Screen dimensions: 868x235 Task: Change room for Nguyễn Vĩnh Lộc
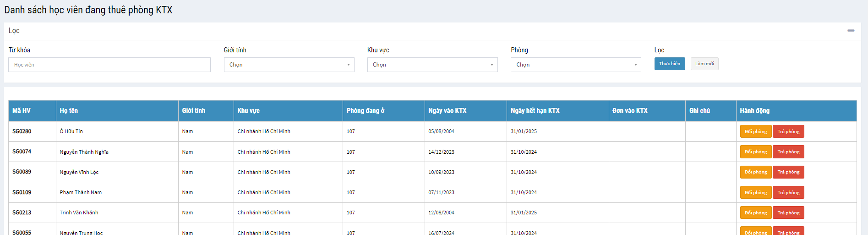(755, 172)
